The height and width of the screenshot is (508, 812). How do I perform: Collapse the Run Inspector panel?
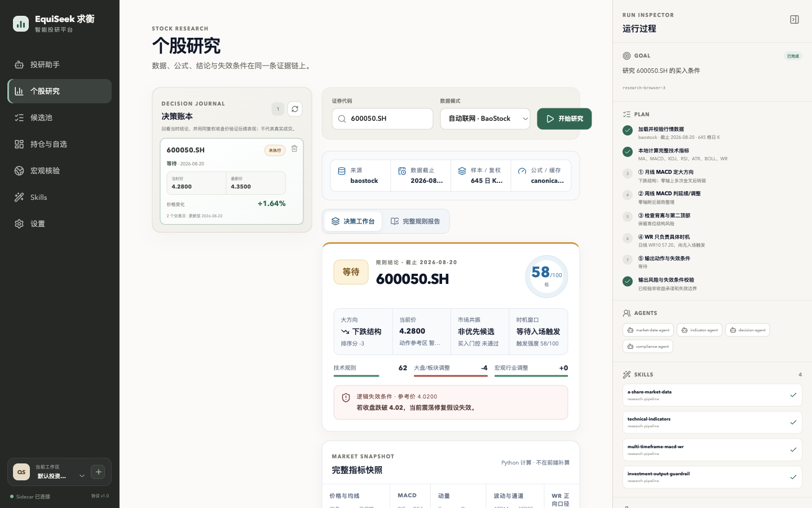click(x=795, y=20)
